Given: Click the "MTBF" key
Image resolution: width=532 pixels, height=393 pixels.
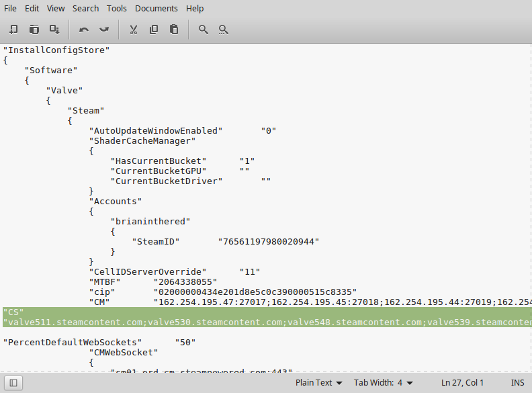Looking at the screenshot, I should 105,282.
